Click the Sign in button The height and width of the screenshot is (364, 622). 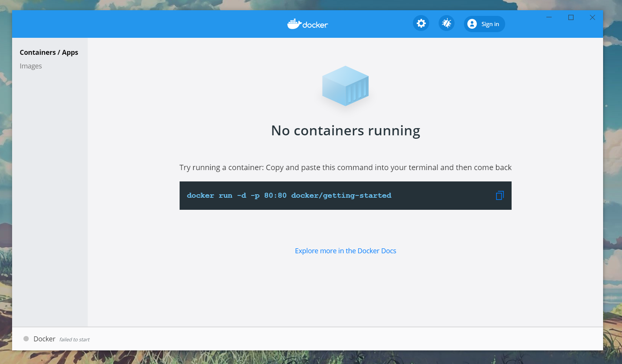[x=484, y=24]
